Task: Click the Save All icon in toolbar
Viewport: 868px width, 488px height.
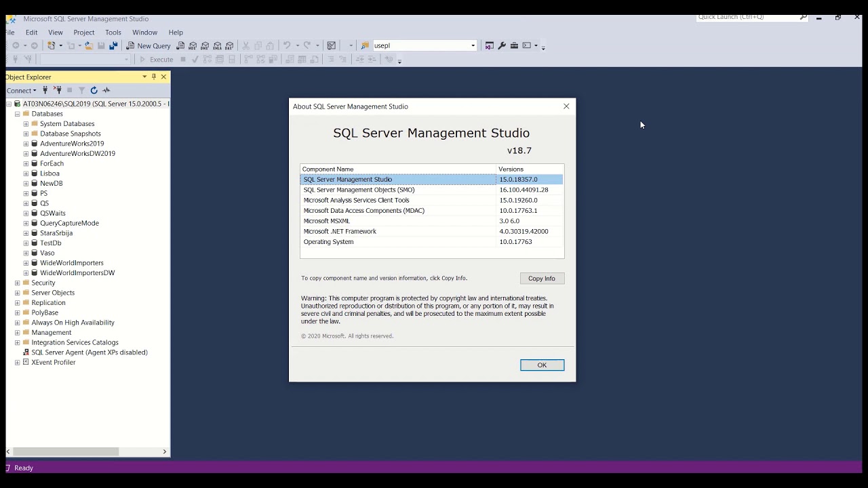Action: coord(113,45)
